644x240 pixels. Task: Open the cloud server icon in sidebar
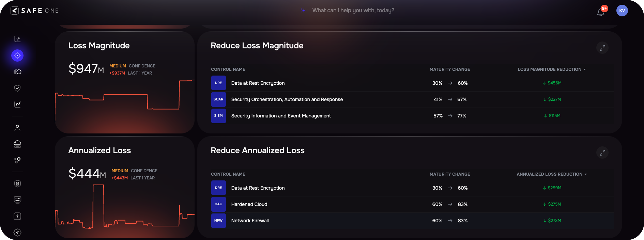17,144
